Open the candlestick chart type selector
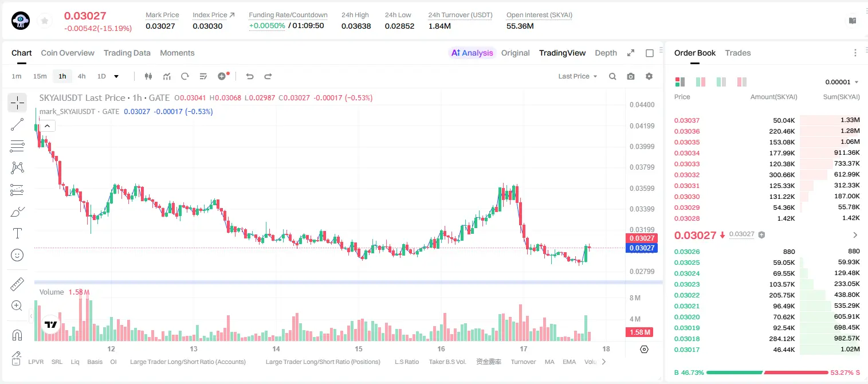 (x=149, y=76)
